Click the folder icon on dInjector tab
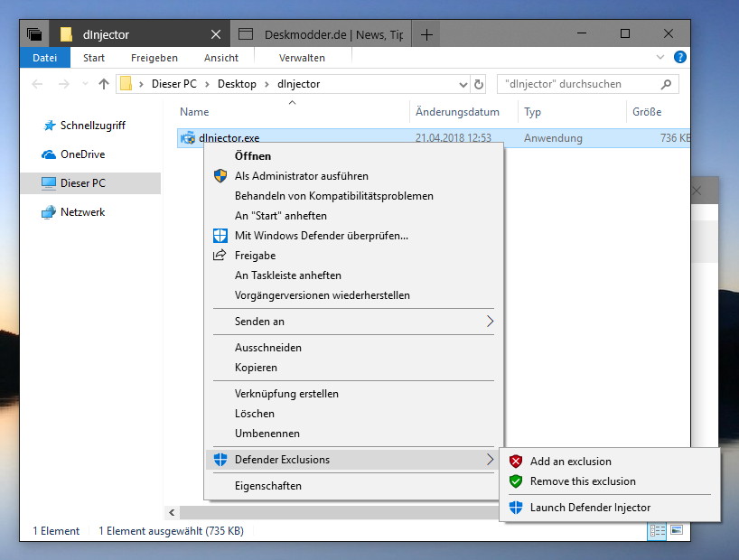The image size is (739, 560). pos(67,34)
